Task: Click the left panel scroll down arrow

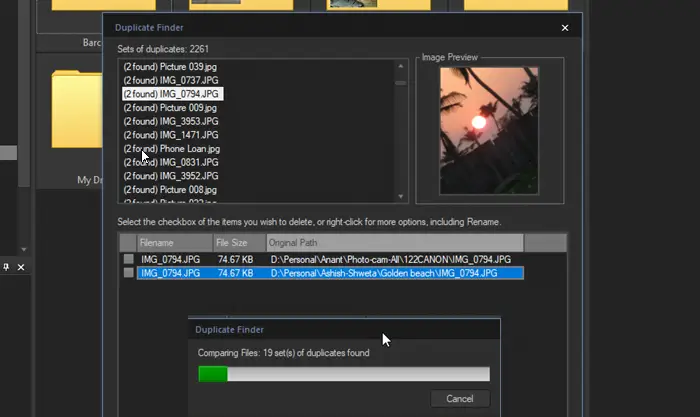Action: pyautogui.click(x=24, y=250)
